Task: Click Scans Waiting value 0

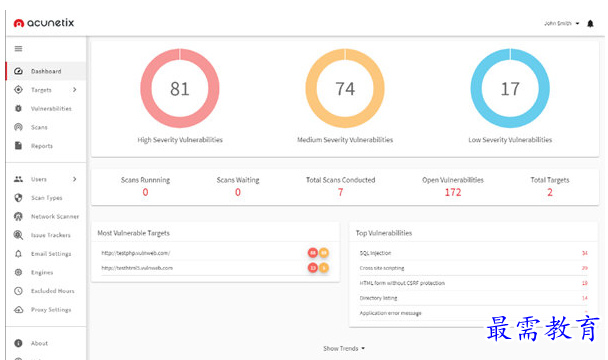Action: click(238, 192)
